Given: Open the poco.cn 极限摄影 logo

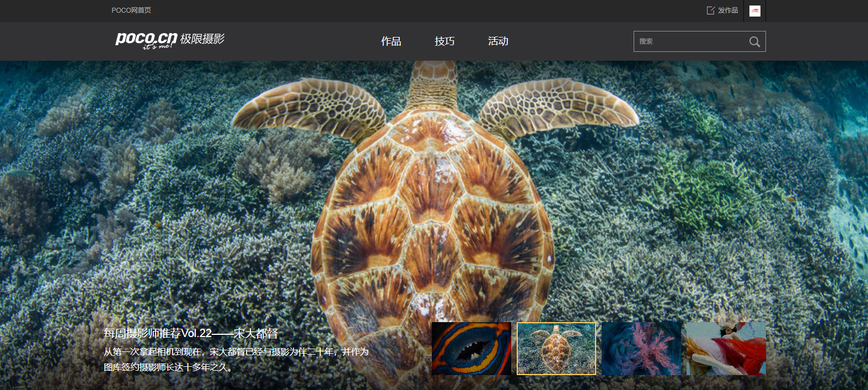Looking at the screenshot, I should pos(170,40).
